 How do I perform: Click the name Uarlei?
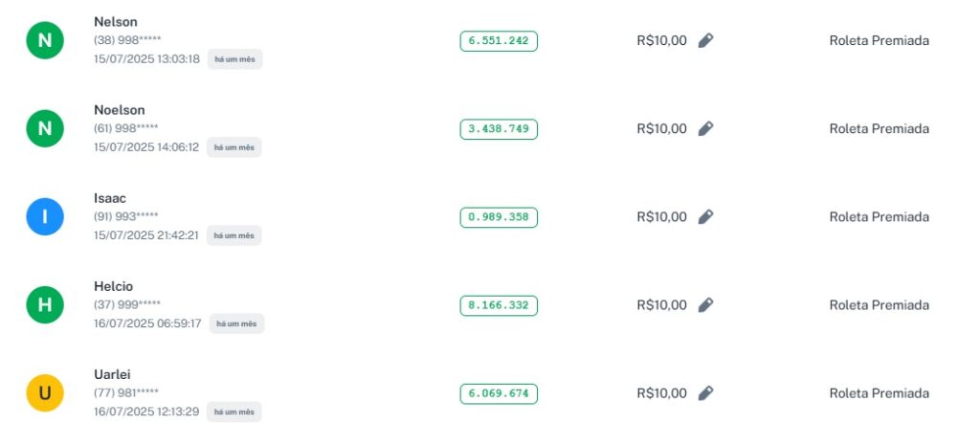[x=112, y=374]
